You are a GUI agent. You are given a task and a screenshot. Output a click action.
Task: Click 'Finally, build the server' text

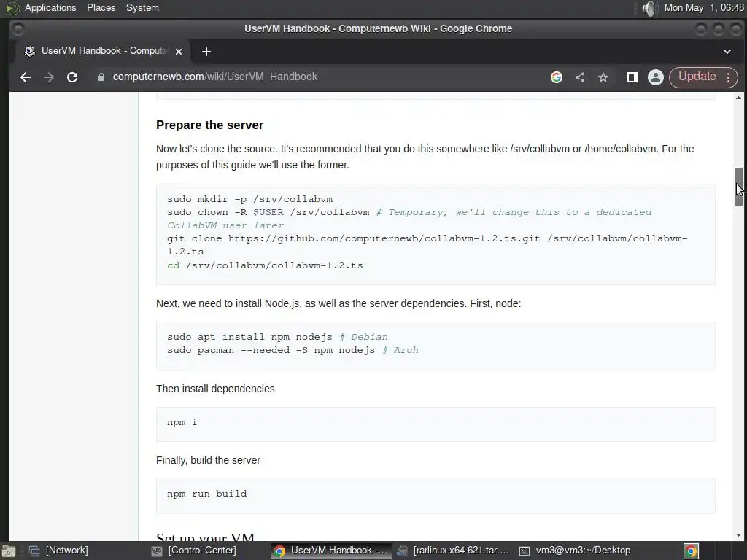208,460
